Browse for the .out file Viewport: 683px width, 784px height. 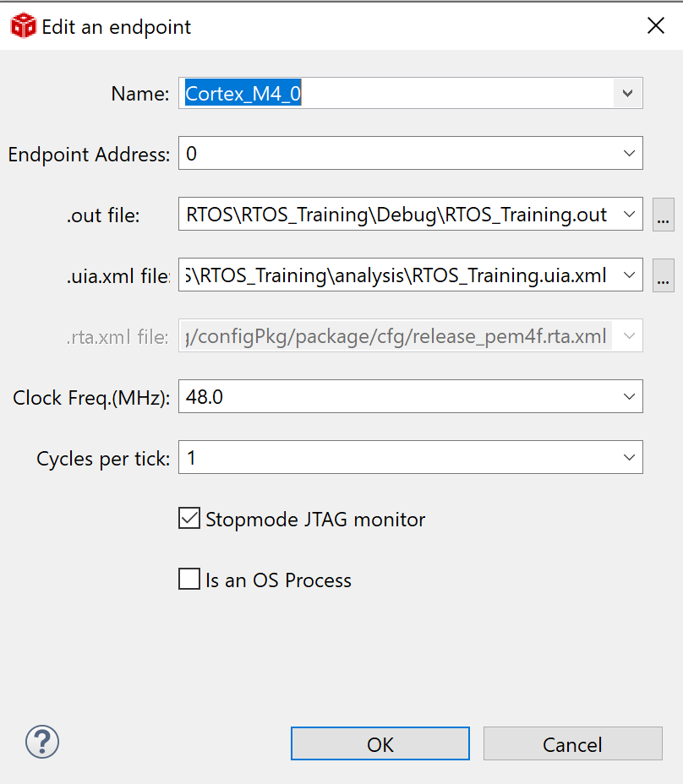pyautogui.click(x=664, y=215)
